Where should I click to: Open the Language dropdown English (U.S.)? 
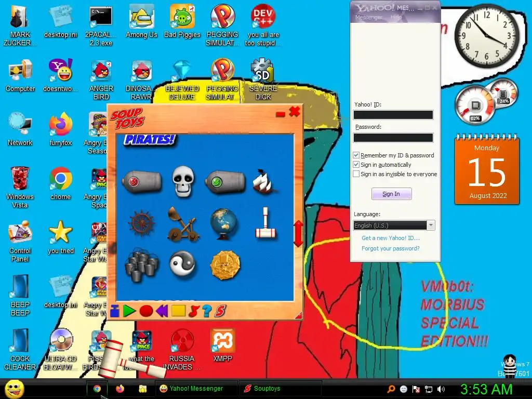pyautogui.click(x=394, y=225)
